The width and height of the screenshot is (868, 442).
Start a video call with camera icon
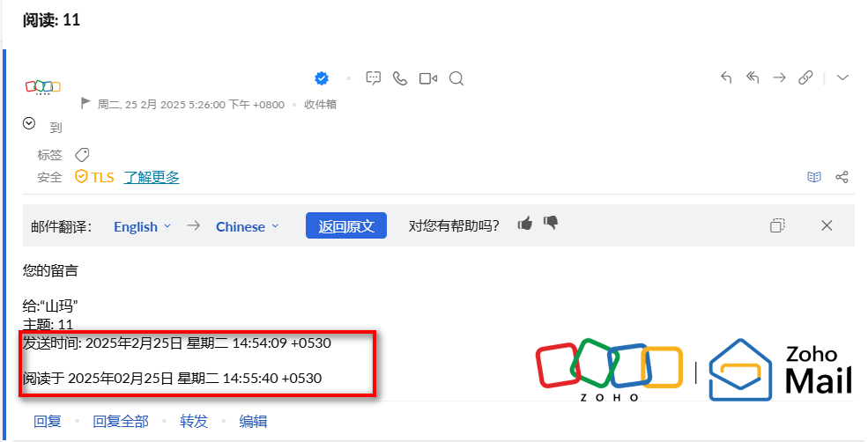pos(428,78)
